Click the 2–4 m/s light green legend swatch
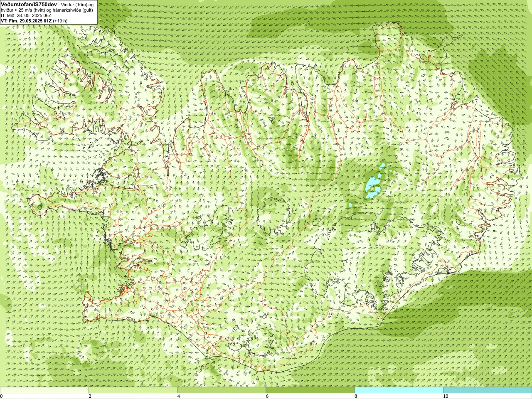 pos(133,390)
